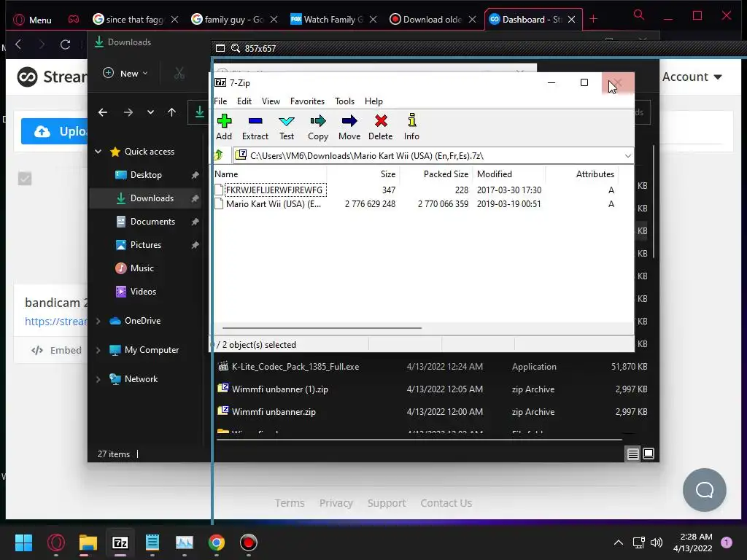747x560 pixels.
Task: Open the Explorer recent locations chevron
Action: coord(150,112)
